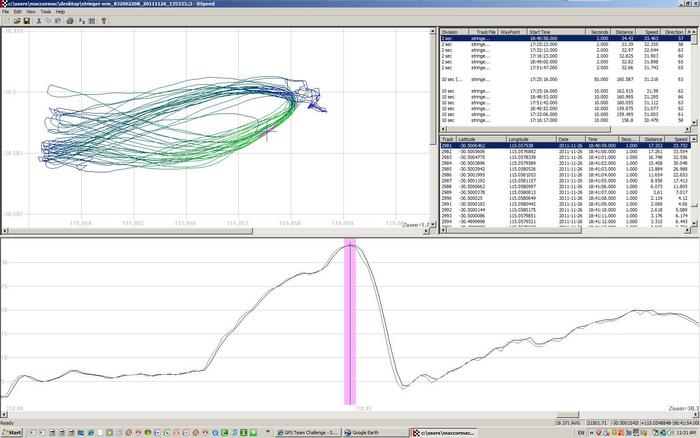Open the File menu

pos(6,11)
